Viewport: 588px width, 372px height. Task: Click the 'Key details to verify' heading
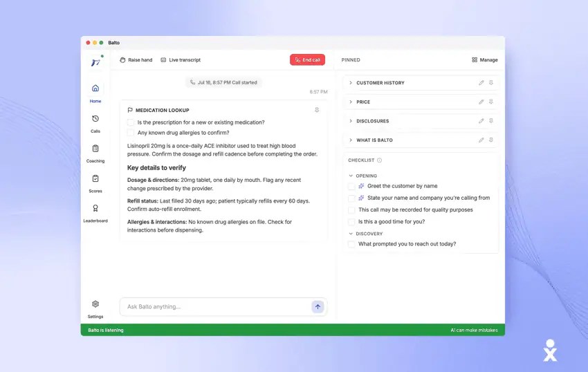coord(156,167)
